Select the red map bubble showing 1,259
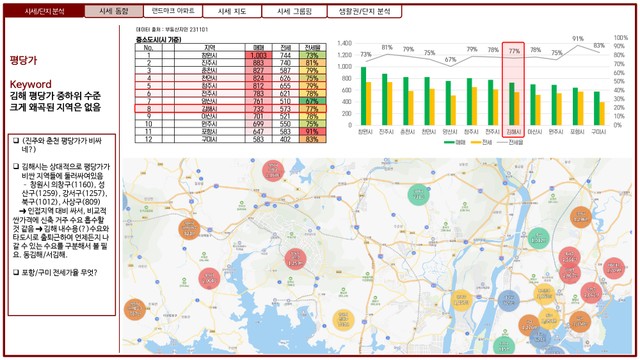This screenshot has width=640, height=360. pyautogui.click(x=295, y=259)
